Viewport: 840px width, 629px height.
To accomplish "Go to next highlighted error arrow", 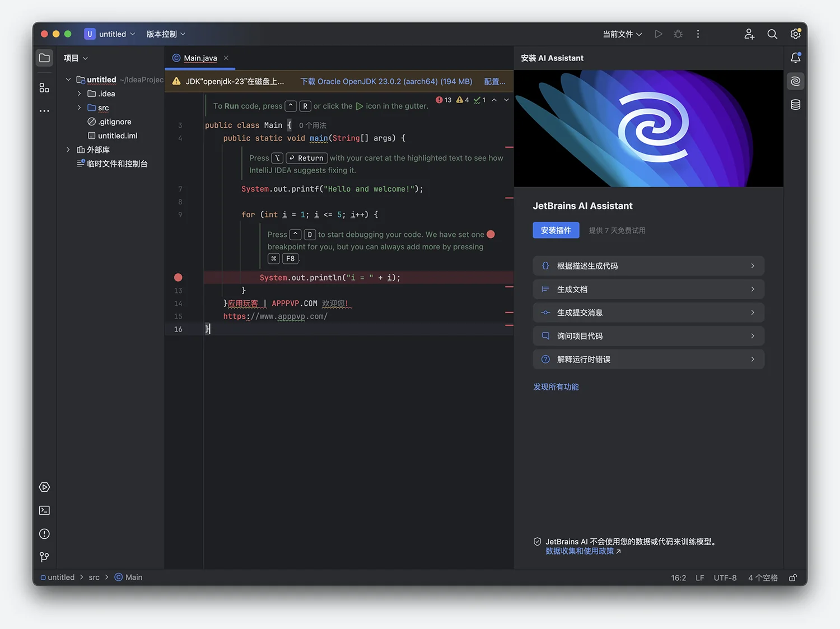I will click(x=506, y=100).
